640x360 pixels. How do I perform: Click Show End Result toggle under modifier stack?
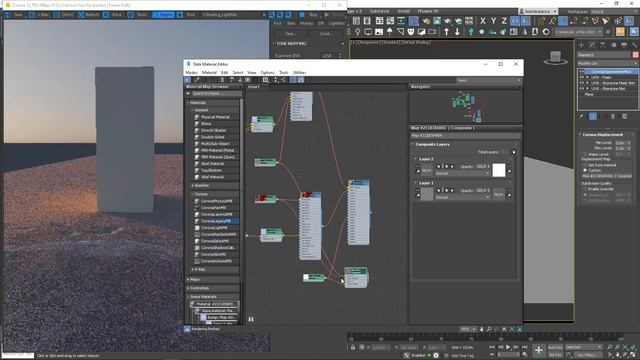click(593, 117)
